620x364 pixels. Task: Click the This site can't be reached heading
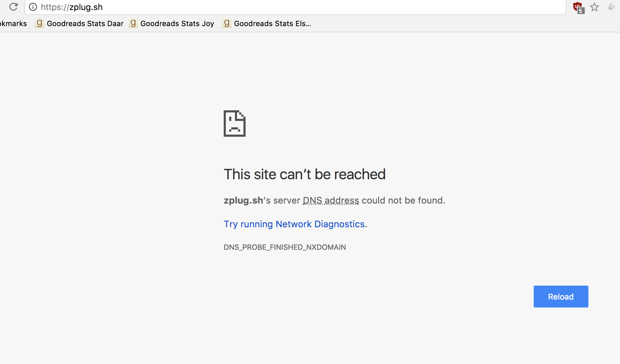(x=305, y=174)
